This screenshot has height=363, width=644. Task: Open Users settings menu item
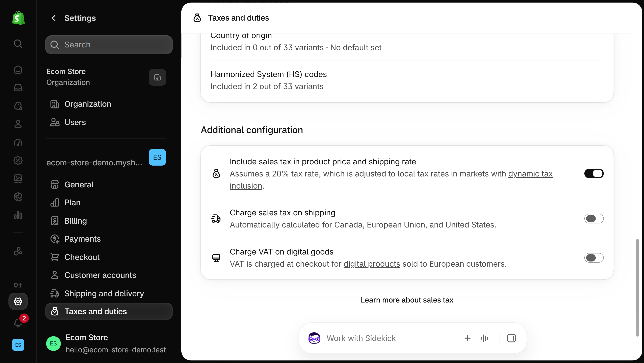click(x=109, y=122)
